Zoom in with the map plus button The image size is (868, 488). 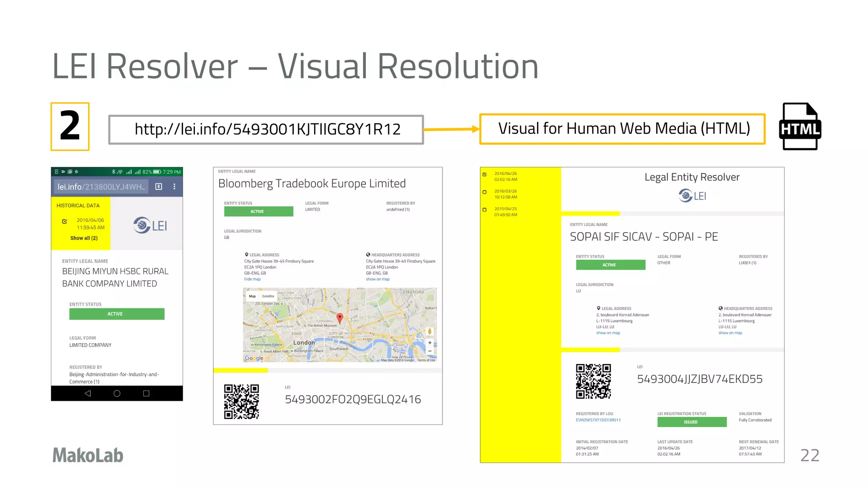pyautogui.click(x=430, y=343)
